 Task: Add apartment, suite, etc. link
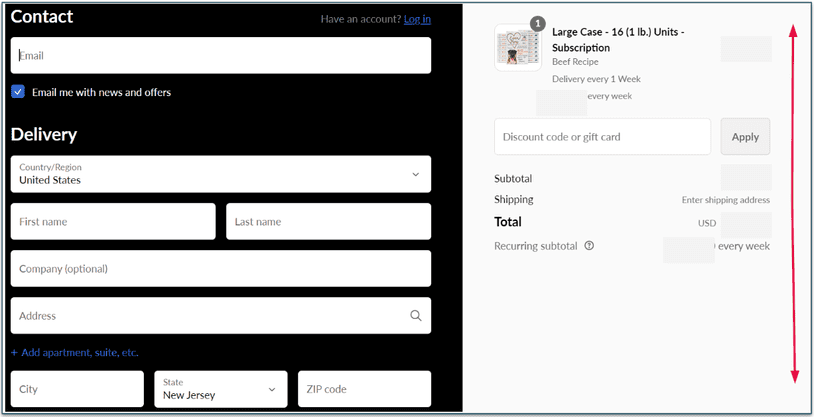tap(75, 353)
